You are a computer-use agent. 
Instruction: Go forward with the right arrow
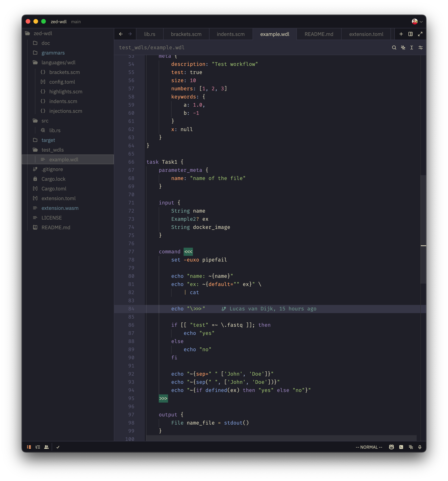130,34
